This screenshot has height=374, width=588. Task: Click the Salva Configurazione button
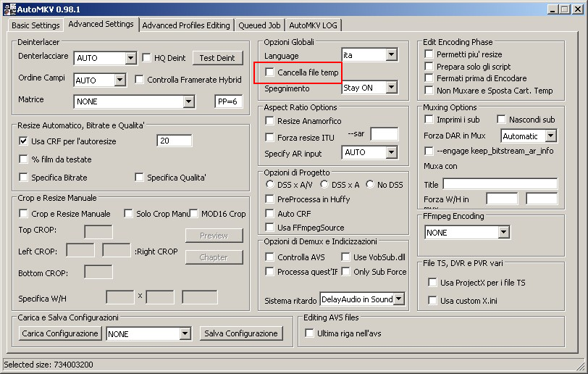click(x=241, y=333)
